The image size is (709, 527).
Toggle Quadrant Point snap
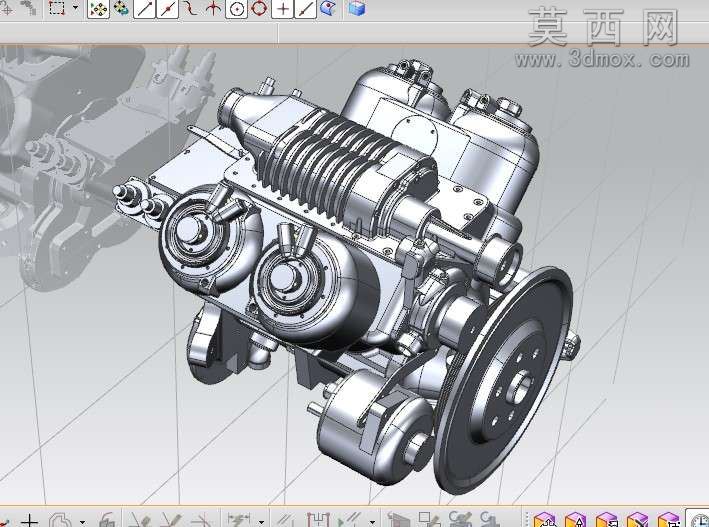tap(259, 8)
